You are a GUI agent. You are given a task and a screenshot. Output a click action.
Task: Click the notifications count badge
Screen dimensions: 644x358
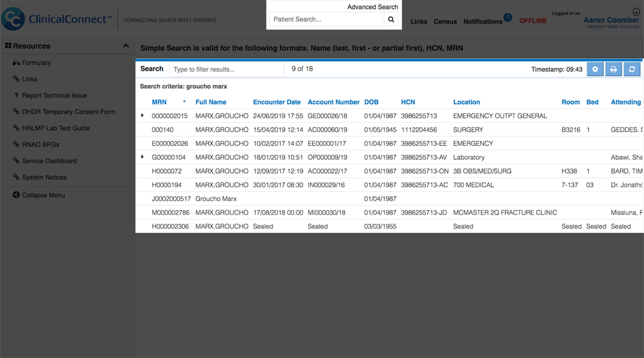pos(507,17)
